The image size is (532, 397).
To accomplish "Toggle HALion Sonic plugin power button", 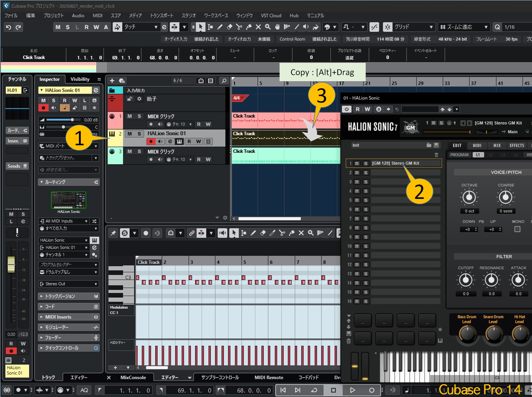I will point(346,109).
